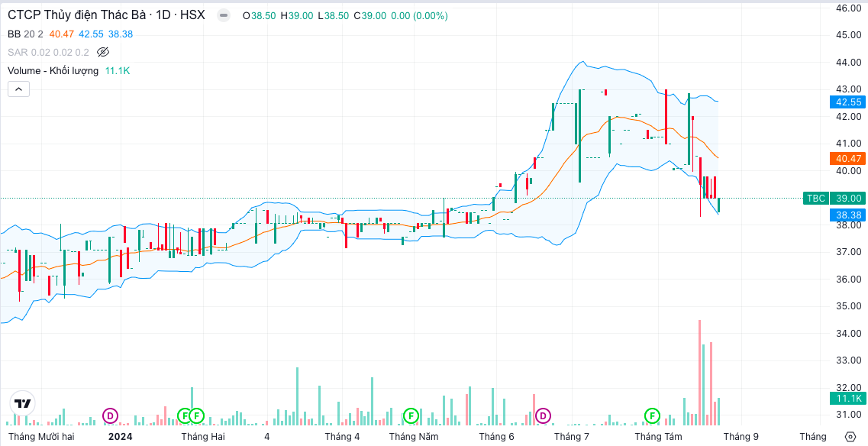868x446 pixels.
Task: Click the L38.50 low value in header
Action: click(x=334, y=16)
